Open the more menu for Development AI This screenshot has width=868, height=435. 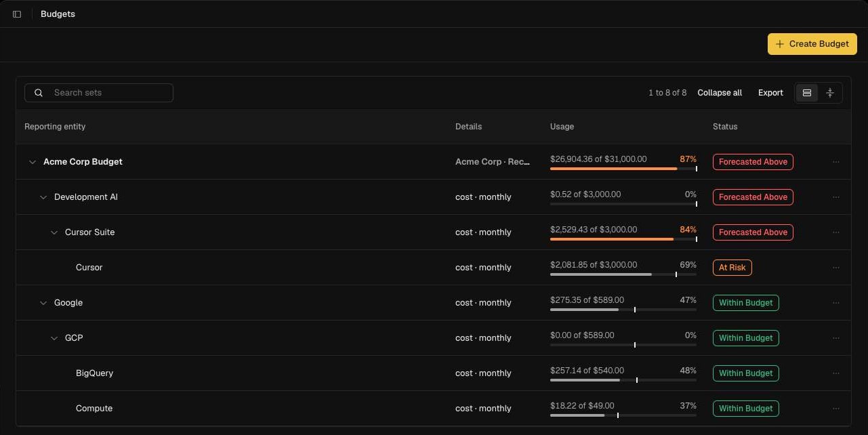click(835, 197)
